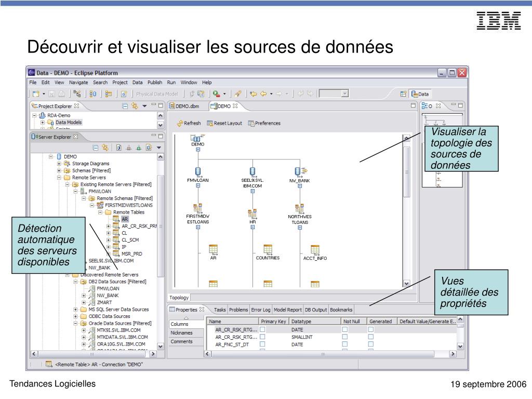
Task: Toggle Link with Editor in Server Explorer
Action: click(x=105, y=148)
